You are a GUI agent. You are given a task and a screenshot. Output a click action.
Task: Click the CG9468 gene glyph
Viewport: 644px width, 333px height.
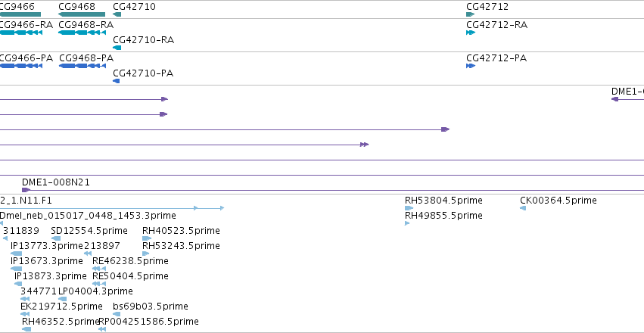82,14
